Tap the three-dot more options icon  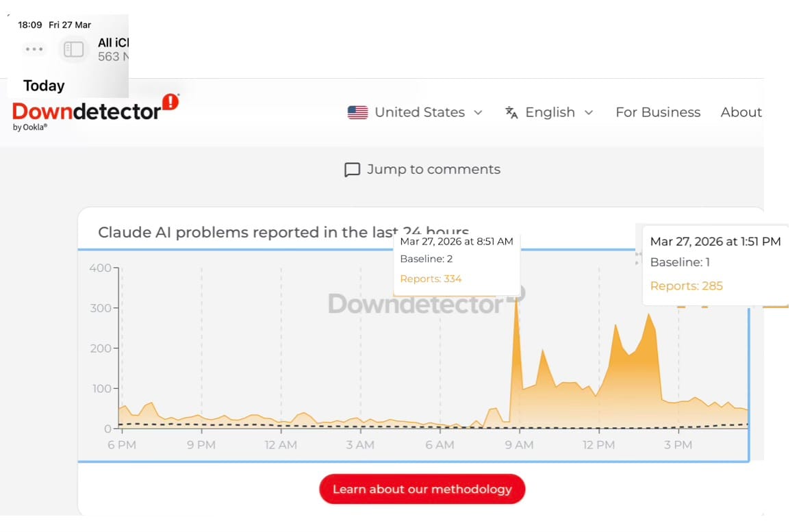point(34,49)
